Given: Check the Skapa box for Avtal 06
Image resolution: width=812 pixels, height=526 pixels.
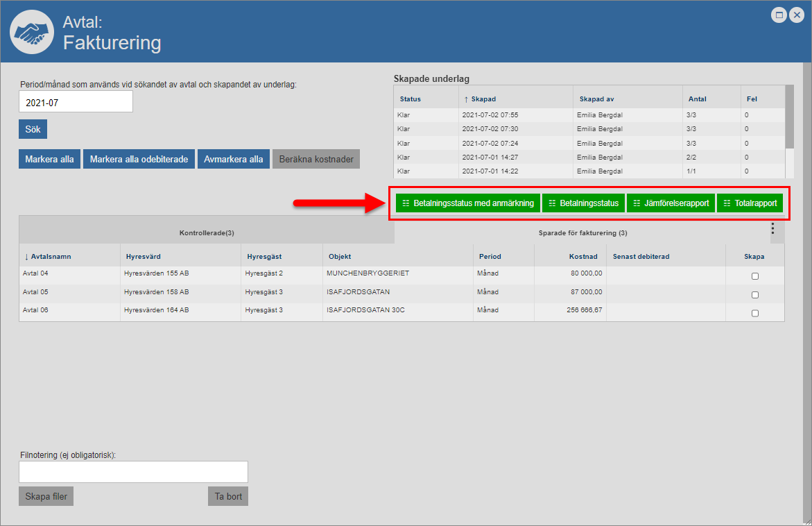Looking at the screenshot, I should (x=754, y=313).
